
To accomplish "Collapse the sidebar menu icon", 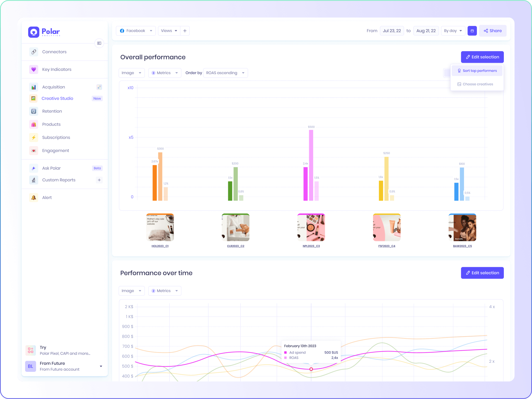I will click(99, 43).
